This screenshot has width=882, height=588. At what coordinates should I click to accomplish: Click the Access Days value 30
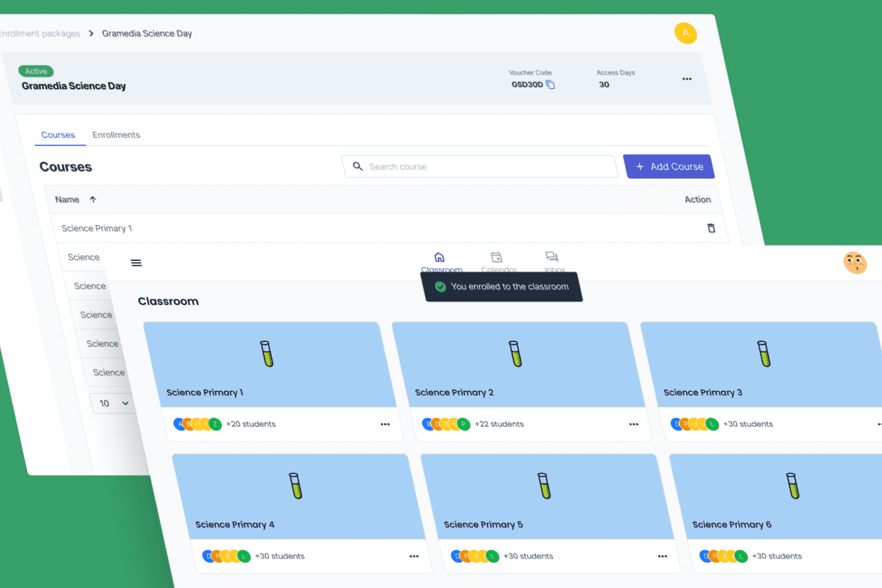(x=604, y=84)
